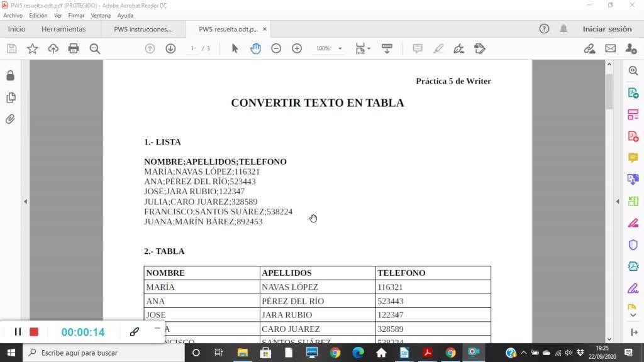Image resolution: width=644 pixels, height=362 pixels.
Task: Add document to favorites star
Action: [33, 48]
